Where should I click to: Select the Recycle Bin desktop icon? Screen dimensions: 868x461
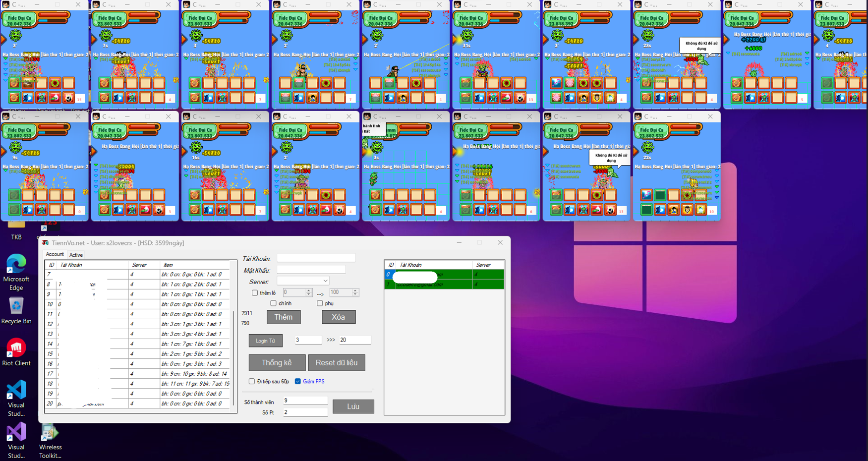pyautogui.click(x=16, y=306)
